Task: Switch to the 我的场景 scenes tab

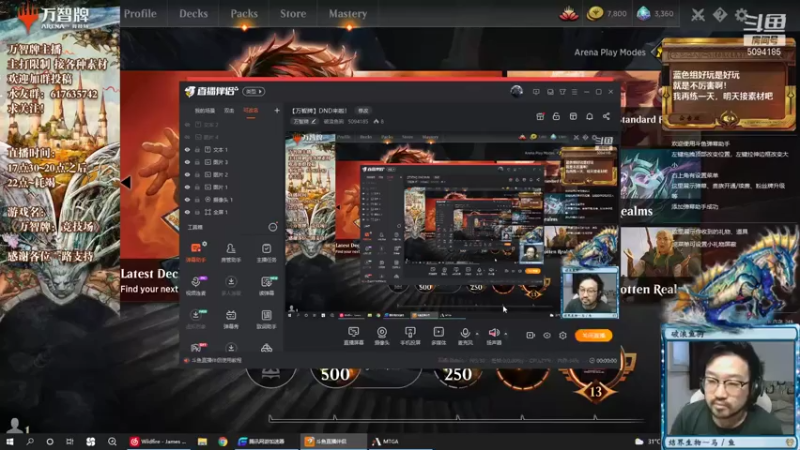Action: click(205, 111)
